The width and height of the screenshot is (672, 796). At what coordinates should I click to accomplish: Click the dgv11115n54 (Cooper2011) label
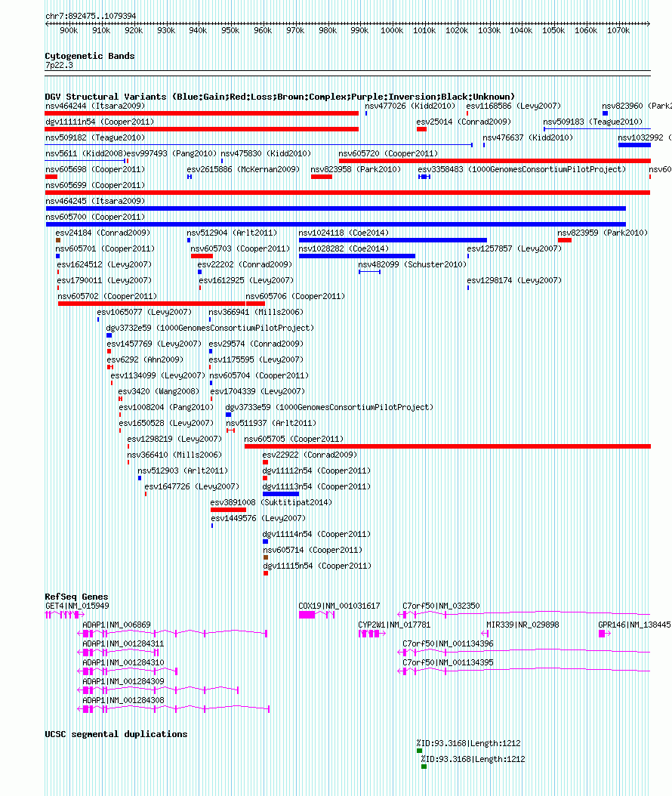tap(316, 566)
